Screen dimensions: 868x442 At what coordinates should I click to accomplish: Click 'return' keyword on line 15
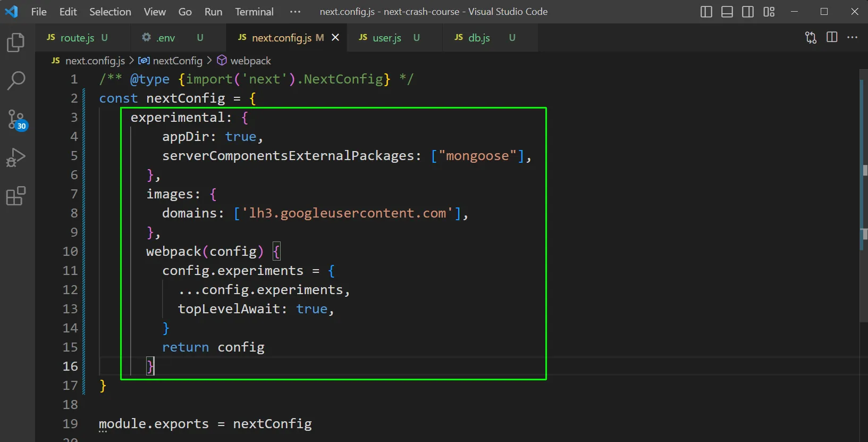point(186,347)
